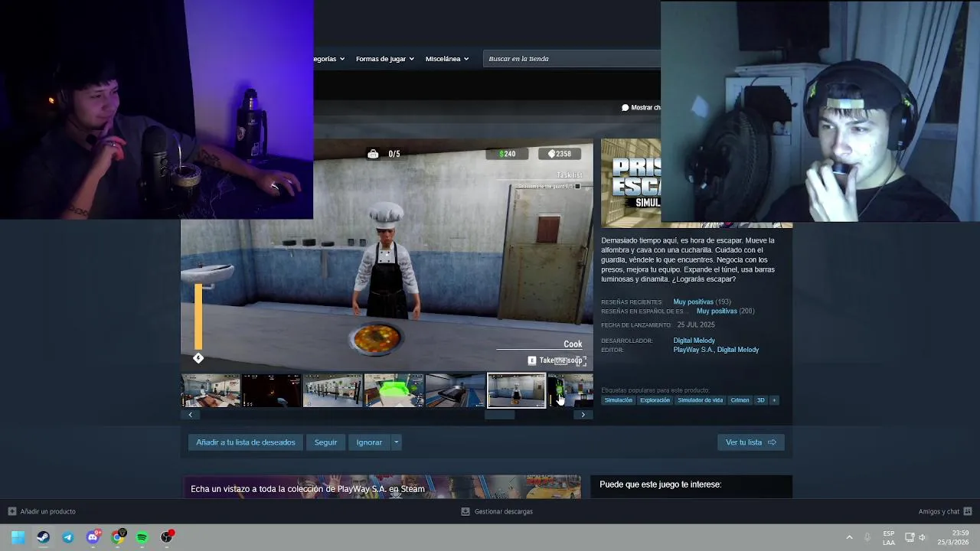This screenshot has width=980, height=551.
Task: Open OBS Studio from the taskbar
Action: click(x=166, y=537)
